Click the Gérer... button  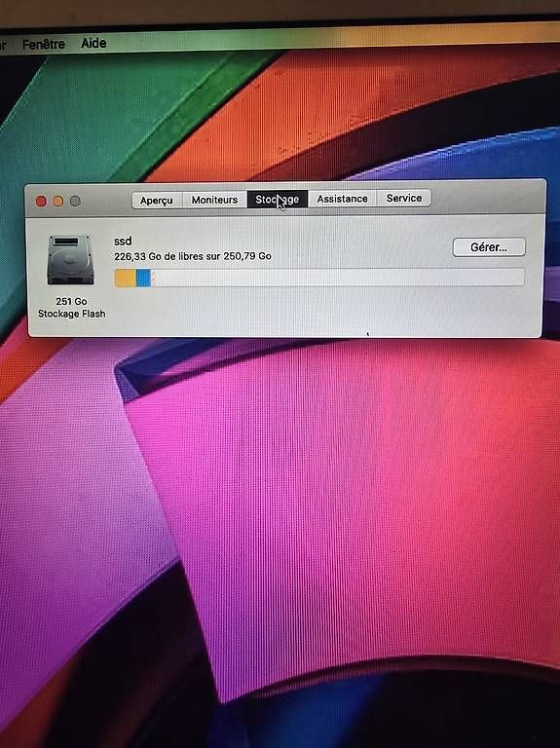click(489, 247)
